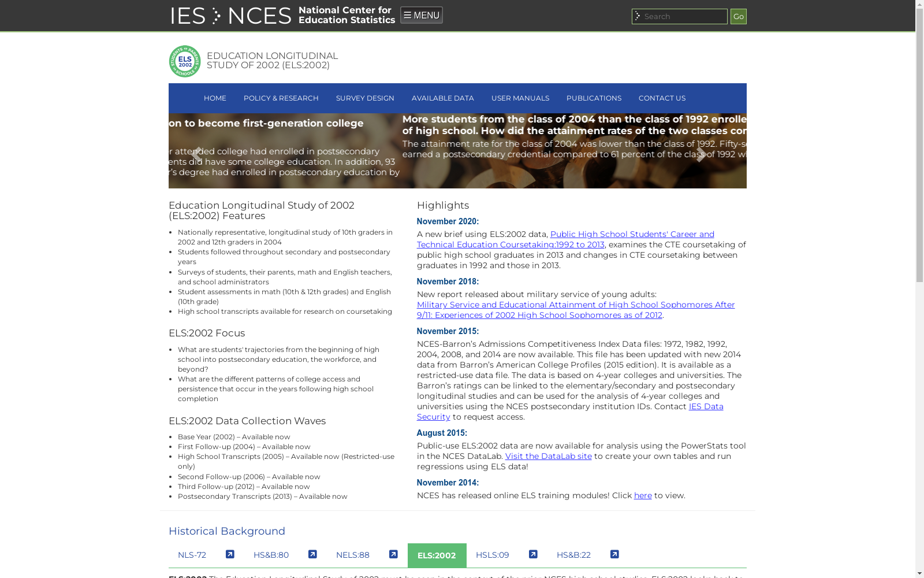Click 'Third Follow-up (2012)' list item

click(x=244, y=487)
